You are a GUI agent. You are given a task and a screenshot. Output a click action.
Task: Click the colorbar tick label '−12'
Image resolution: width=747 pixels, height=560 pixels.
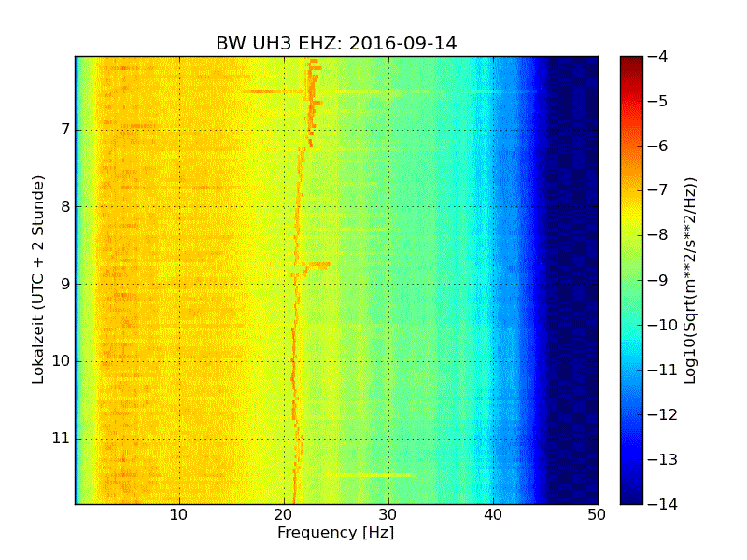(x=663, y=414)
